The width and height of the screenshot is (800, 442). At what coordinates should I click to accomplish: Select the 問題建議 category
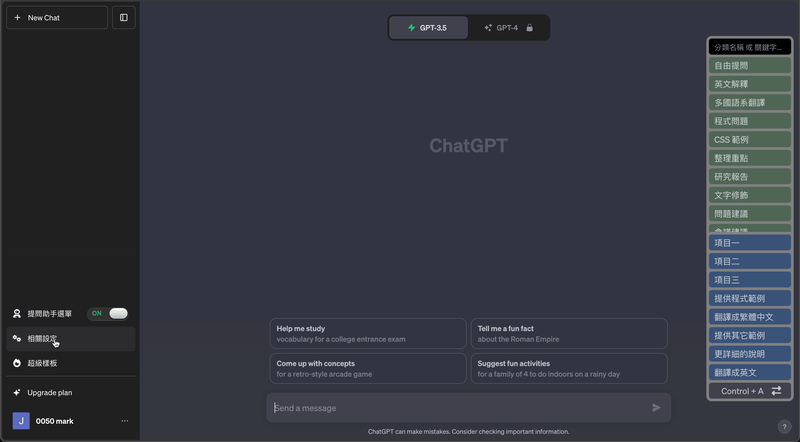749,214
